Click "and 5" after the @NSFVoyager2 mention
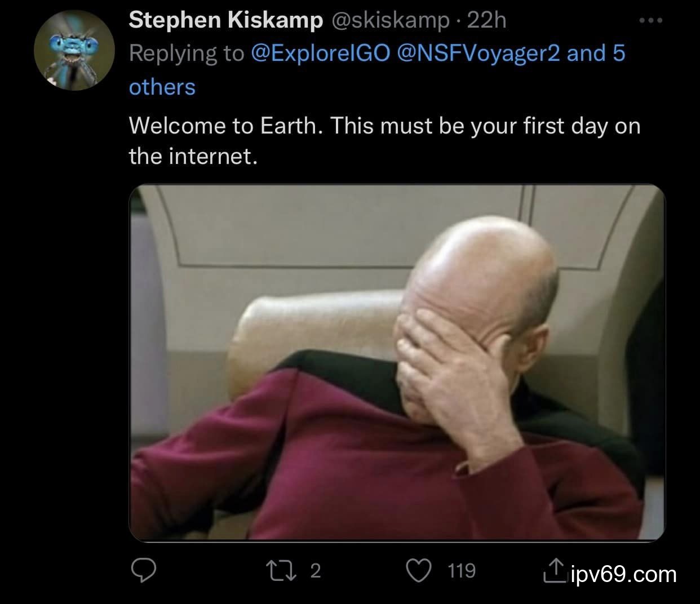The width and height of the screenshot is (700, 604). [x=596, y=54]
